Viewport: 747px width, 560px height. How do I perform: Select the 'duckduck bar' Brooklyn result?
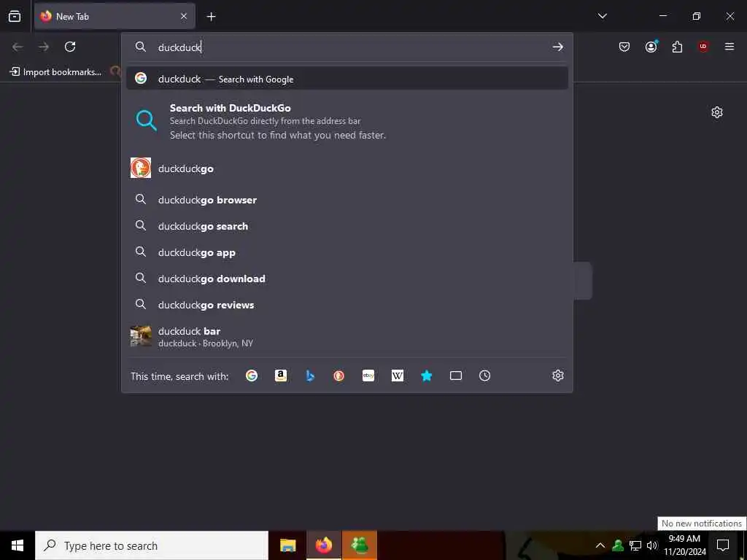(x=347, y=336)
